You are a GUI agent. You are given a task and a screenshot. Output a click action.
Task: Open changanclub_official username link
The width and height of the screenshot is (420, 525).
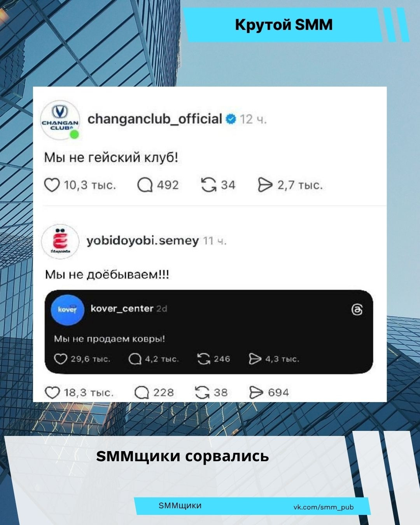155,119
